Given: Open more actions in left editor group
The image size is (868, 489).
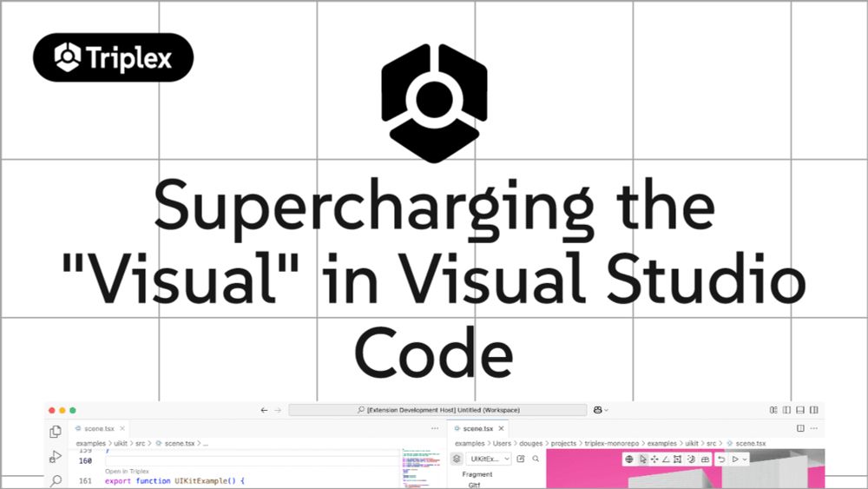Looking at the screenshot, I should pos(435,429).
